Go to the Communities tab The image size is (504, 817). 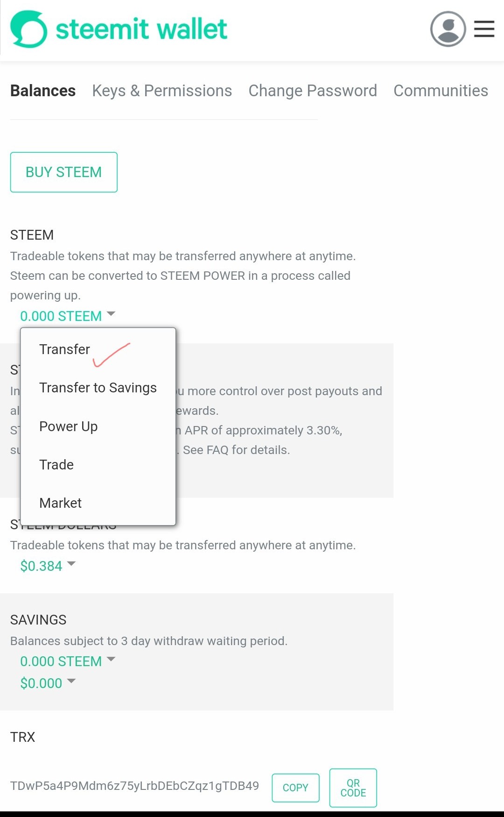pos(441,91)
